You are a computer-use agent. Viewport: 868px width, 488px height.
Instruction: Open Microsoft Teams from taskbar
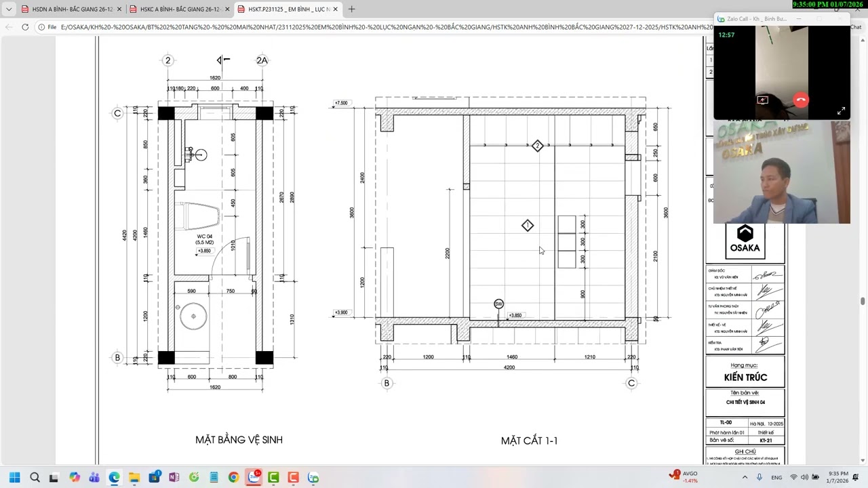tap(94, 478)
